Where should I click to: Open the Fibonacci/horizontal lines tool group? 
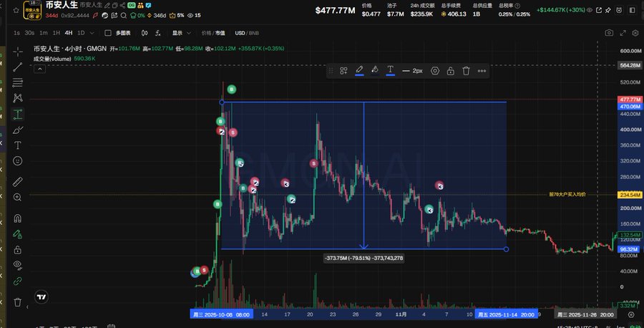pyautogui.click(x=18, y=82)
